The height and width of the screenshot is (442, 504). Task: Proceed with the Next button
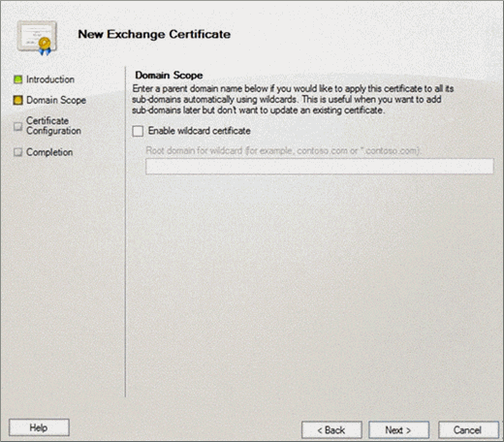pos(398,430)
